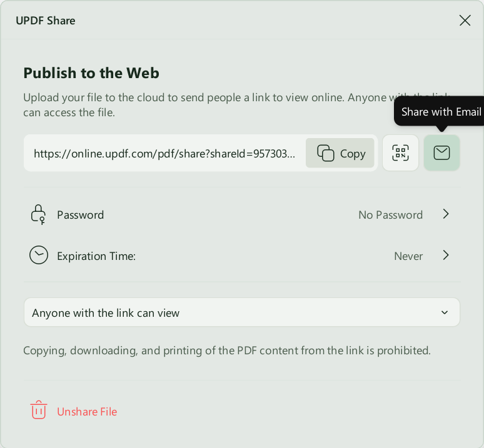Click the Password lock icon
This screenshot has height=448, width=484.
pos(38,214)
